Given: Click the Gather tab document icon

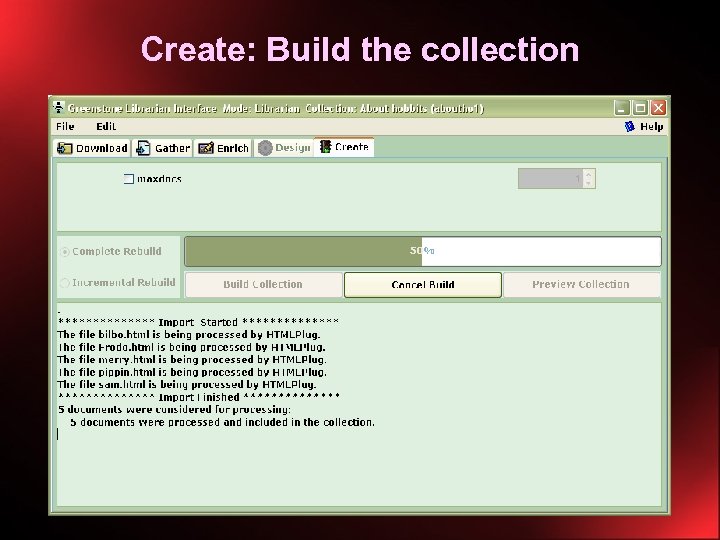Looking at the screenshot, I should coord(143,148).
